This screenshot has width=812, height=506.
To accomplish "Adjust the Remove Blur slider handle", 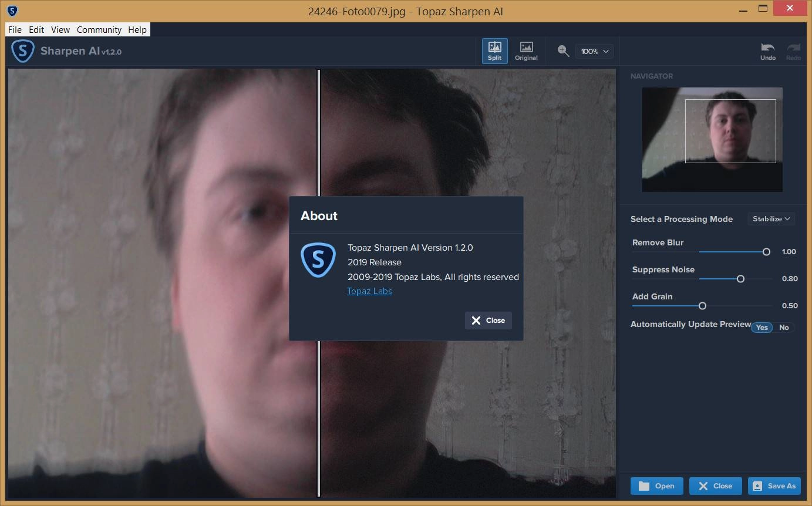I will [766, 252].
